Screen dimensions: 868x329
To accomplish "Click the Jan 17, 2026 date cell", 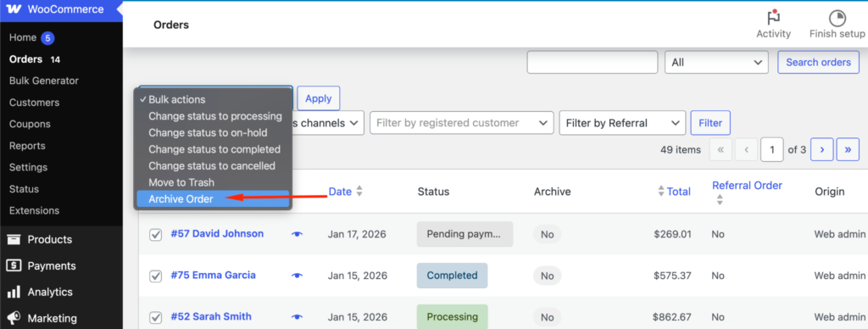I will pyautogui.click(x=357, y=234).
